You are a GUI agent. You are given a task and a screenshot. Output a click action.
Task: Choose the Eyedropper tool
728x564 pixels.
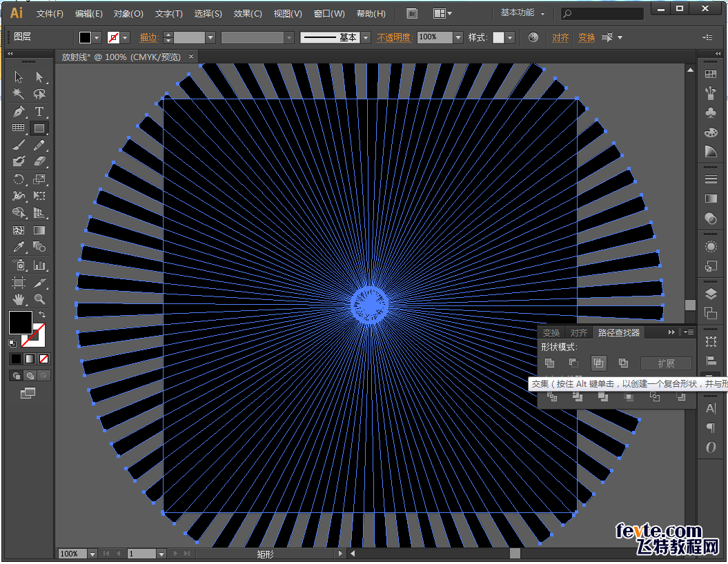tap(19, 248)
